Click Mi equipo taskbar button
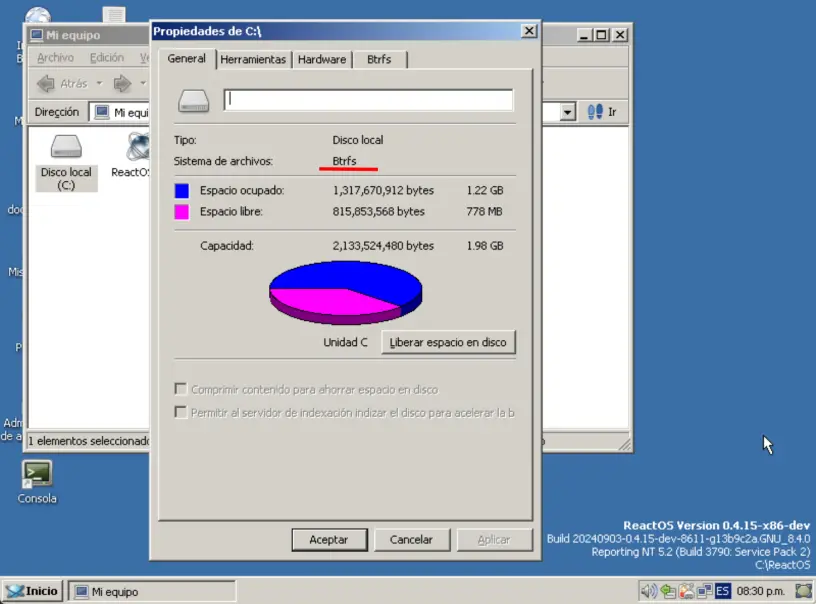This screenshot has width=816, height=604. 151,592
